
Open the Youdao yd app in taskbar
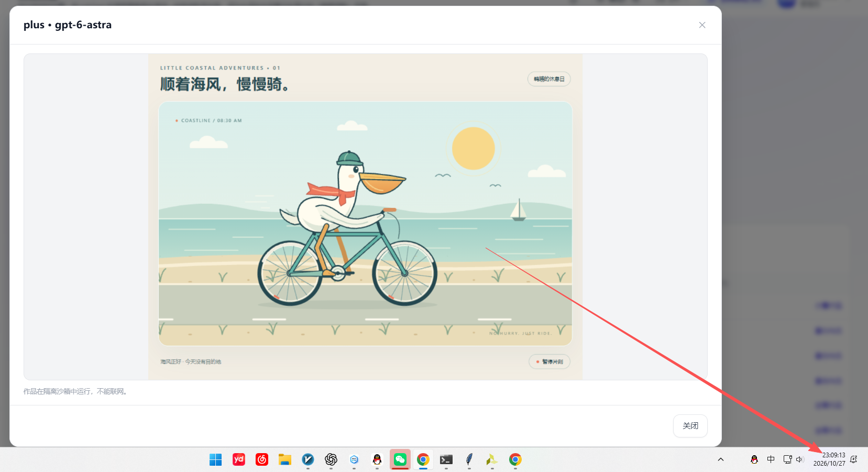point(239,459)
